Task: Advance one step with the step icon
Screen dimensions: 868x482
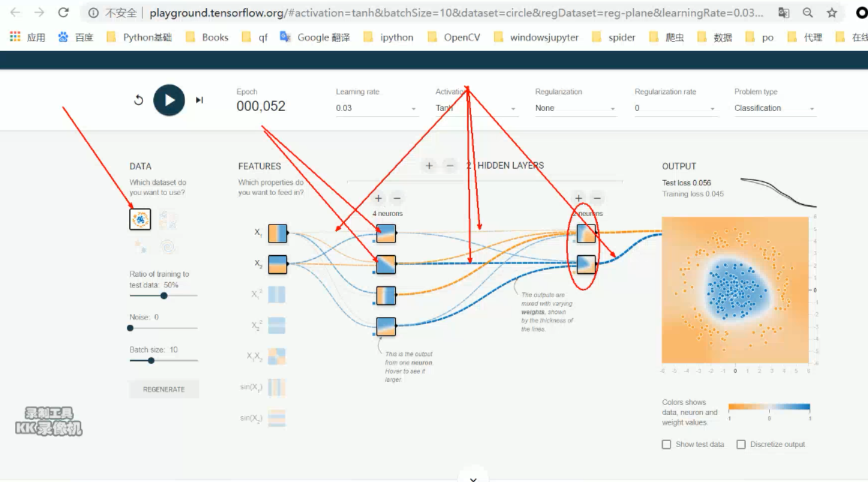Action: [x=199, y=100]
